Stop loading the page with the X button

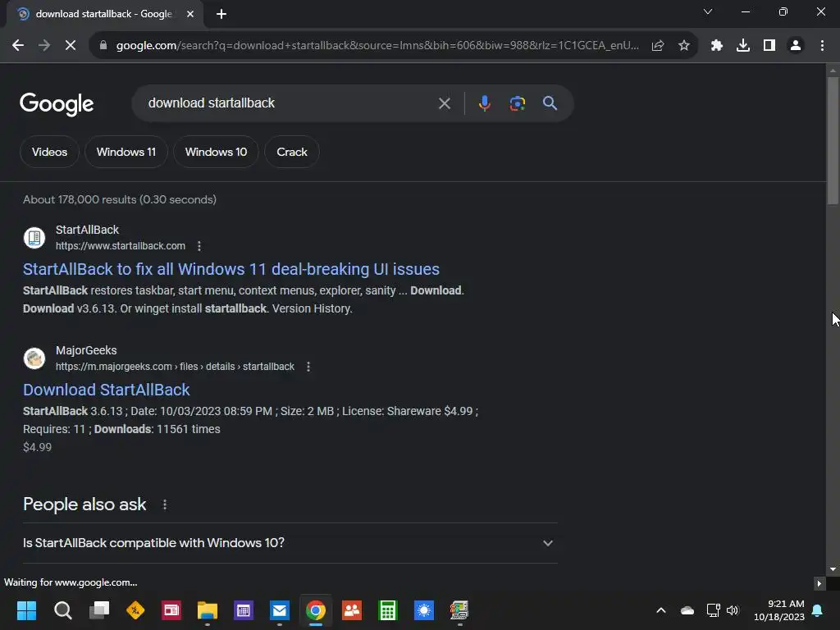(x=71, y=46)
